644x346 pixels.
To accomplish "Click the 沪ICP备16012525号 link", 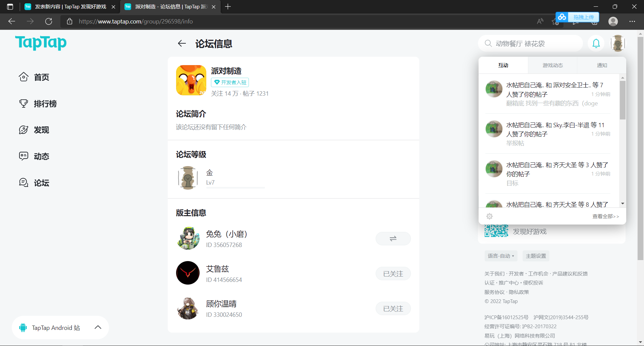I will (506, 317).
